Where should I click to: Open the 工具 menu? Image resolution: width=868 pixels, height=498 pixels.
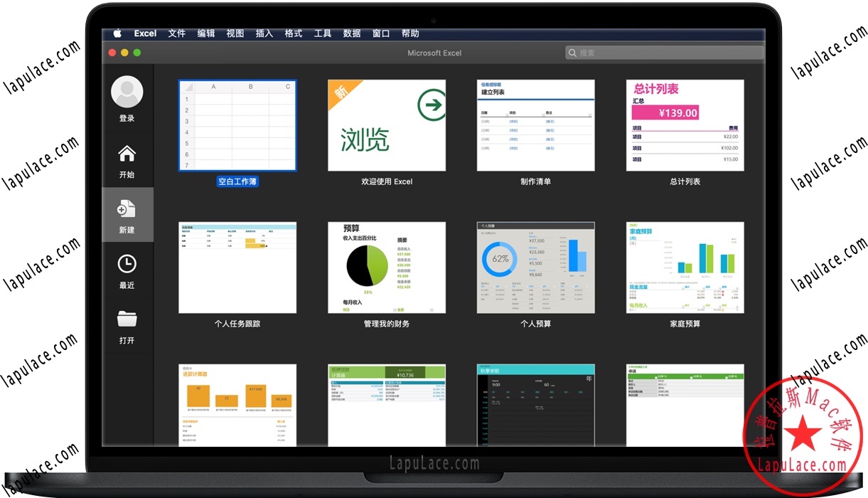pos(322,33)
